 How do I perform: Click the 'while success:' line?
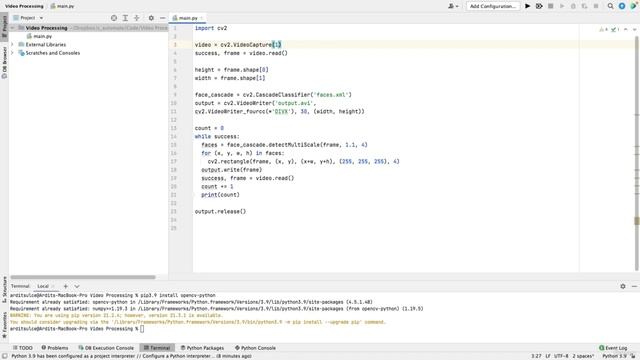[217, 136]
